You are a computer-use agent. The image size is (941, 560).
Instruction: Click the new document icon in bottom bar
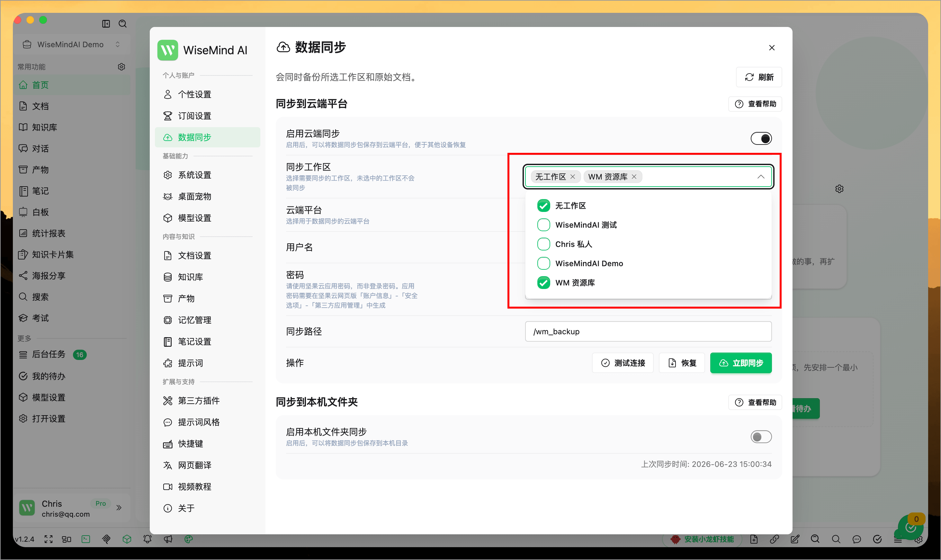coord(754,539)
